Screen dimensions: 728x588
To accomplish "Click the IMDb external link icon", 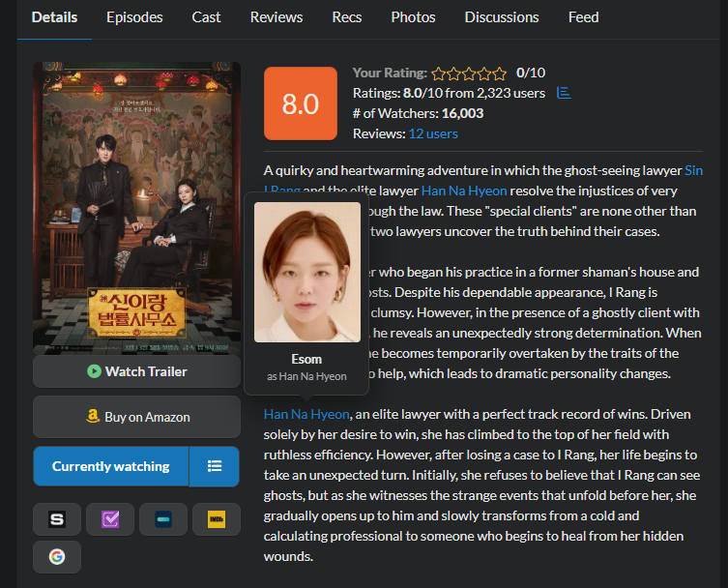I will tap(216, 519).
